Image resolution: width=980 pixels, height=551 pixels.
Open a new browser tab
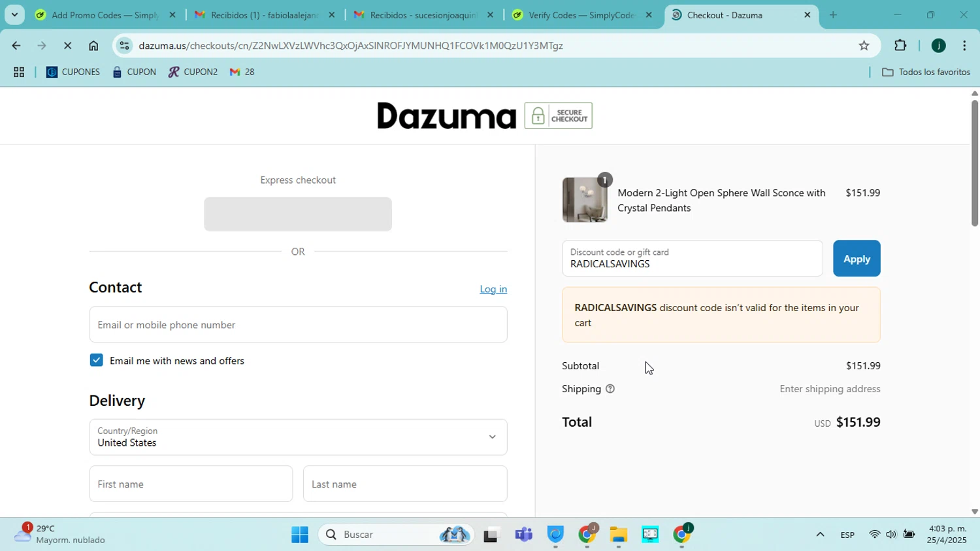click(x=833, y=14)
